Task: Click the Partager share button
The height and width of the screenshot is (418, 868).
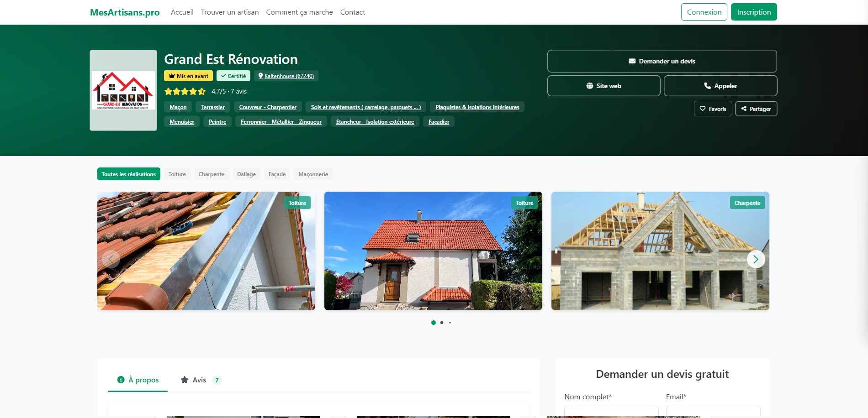Action: pyautogui.click(x=756, y=109)
